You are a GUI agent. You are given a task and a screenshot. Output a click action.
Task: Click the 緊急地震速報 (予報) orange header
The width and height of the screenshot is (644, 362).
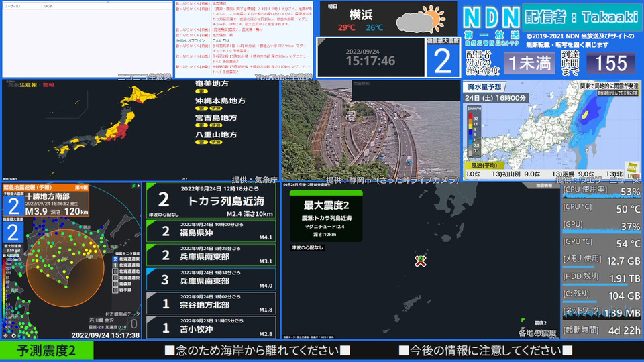coord(46,187)
